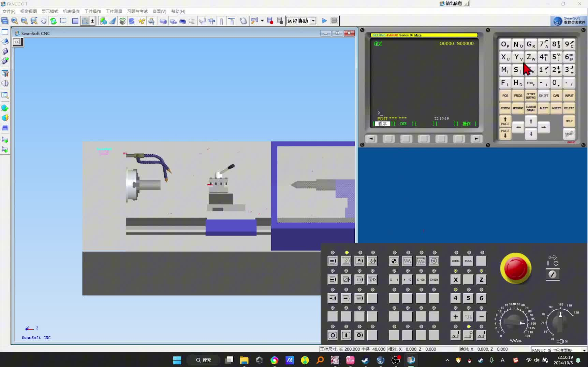
Task: Open the small arrow next to the speaker icon
Action: pyautogui.click(x=262, y=21)
